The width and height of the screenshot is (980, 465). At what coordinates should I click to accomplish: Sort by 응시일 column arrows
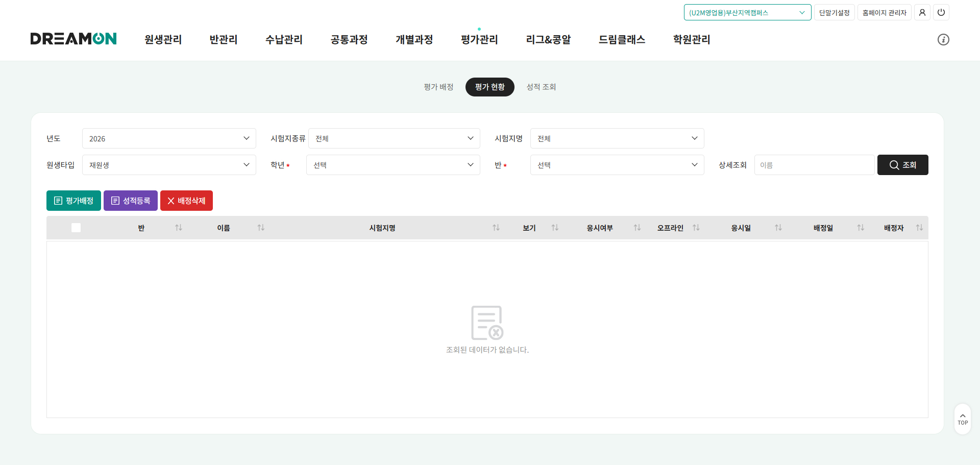pos(778,228)
